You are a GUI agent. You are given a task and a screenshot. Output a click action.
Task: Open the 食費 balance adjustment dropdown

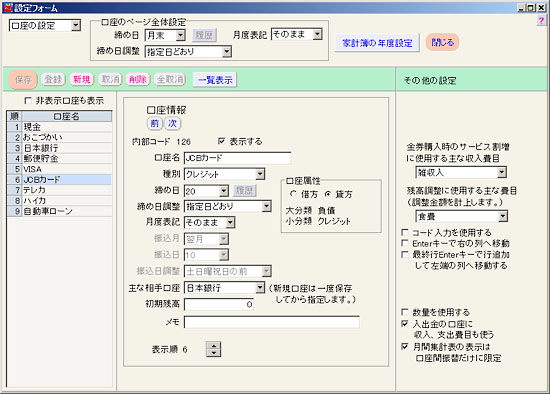point(503,216)
